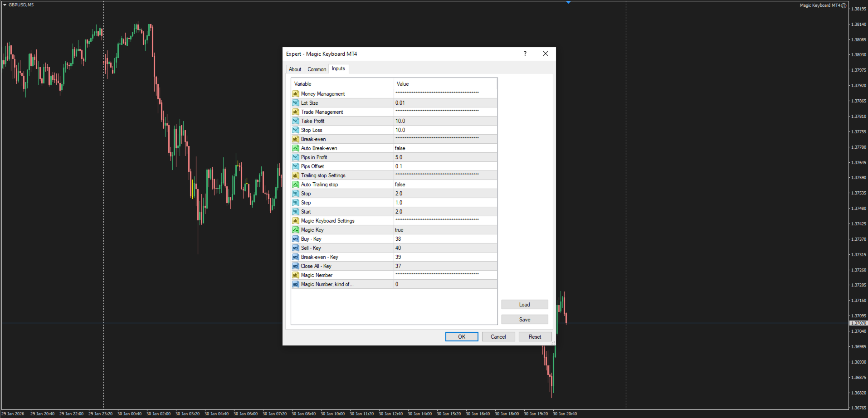Click the boolean icon beside Magic Key
This screenshot has width=868, height=418.
pyautogui.click(x=295, y=230)
